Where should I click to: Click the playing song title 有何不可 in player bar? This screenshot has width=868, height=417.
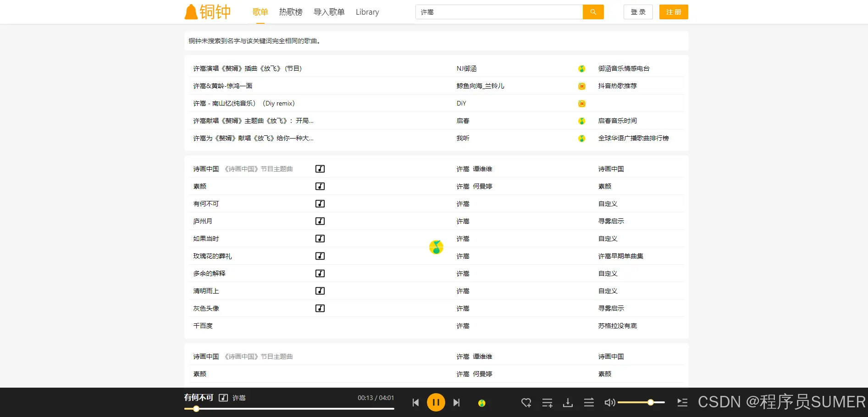(x=199, y=397)
